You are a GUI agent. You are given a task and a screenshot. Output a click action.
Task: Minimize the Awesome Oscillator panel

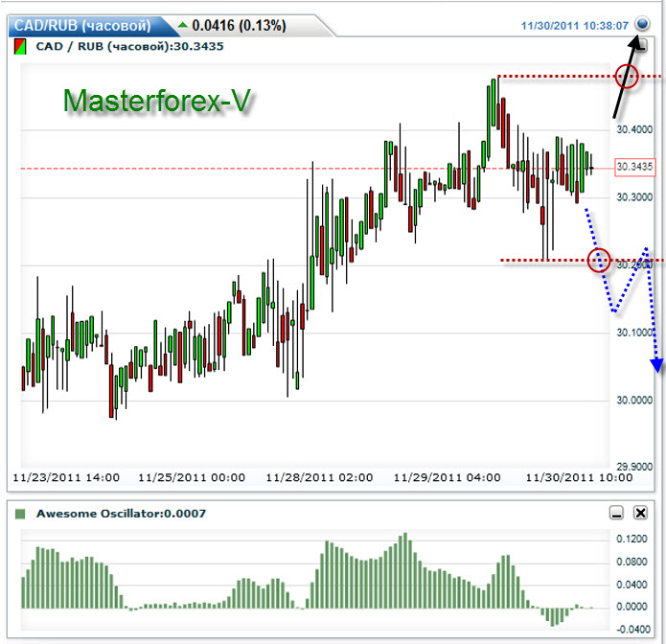(616, 513)
